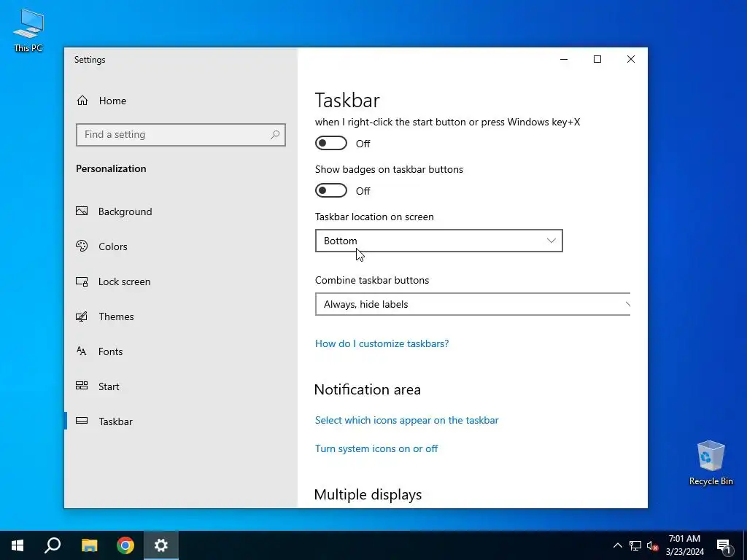This screenshot has height=560, width=747.
Task: Select the Background picture icon
Action: coord(82,211)
